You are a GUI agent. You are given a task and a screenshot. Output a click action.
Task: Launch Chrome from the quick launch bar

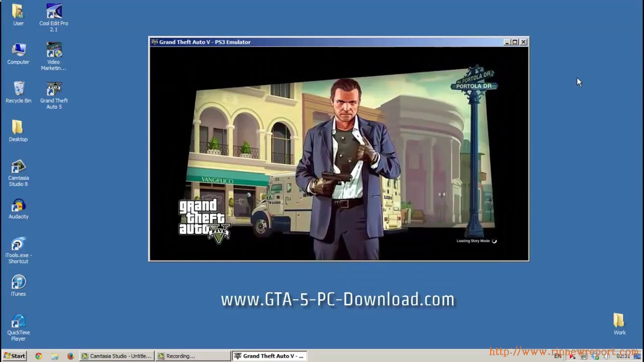click(39, 356)
